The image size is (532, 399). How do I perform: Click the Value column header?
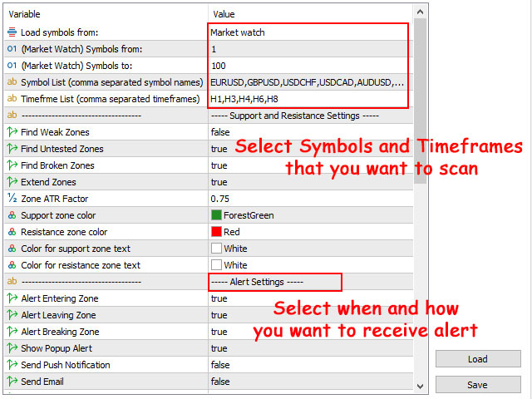(224, 14)
